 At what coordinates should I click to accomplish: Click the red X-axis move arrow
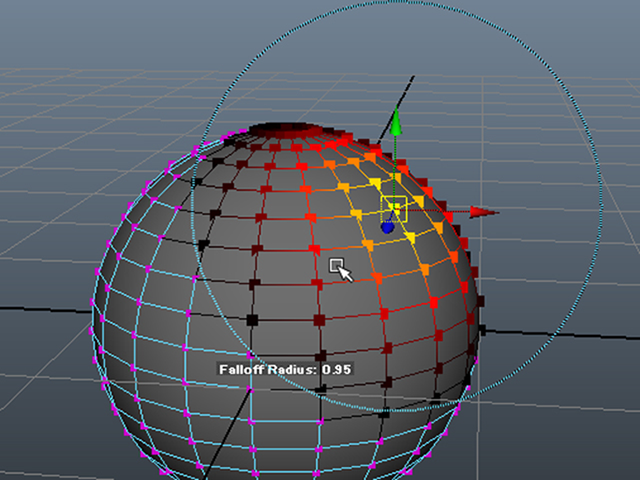click(484, 212)
